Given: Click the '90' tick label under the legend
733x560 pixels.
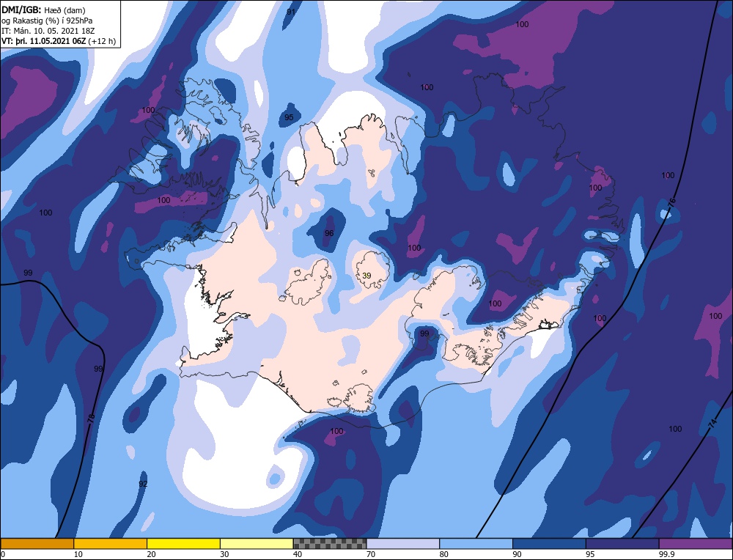Looking at the screenshot, I should [517, 554].
